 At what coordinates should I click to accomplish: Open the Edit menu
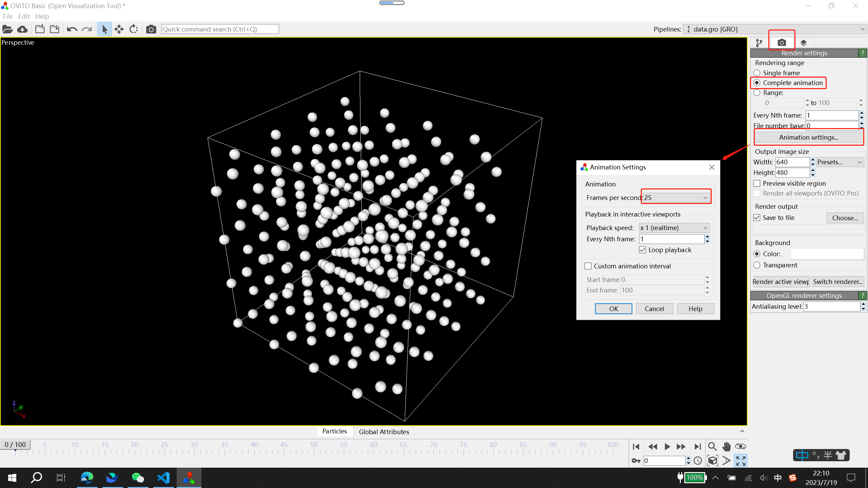click(24, 16)
